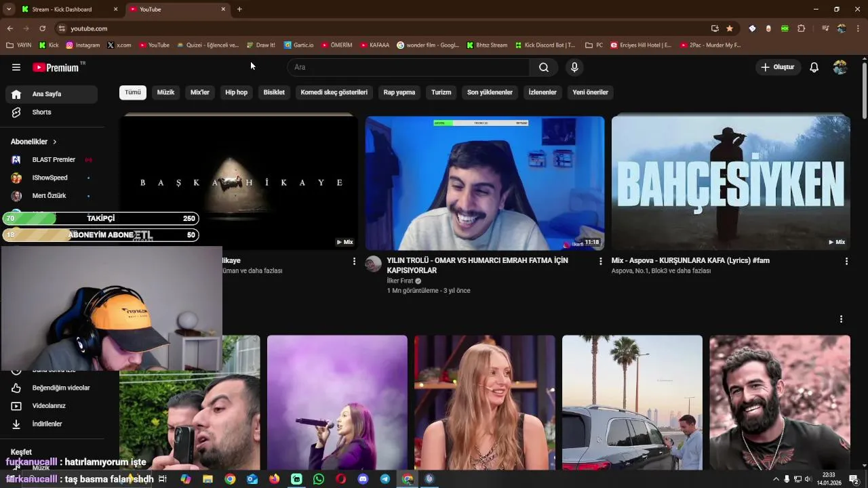
Task: Open the YILIN TROLÜ video title
Action: point(477,265)
